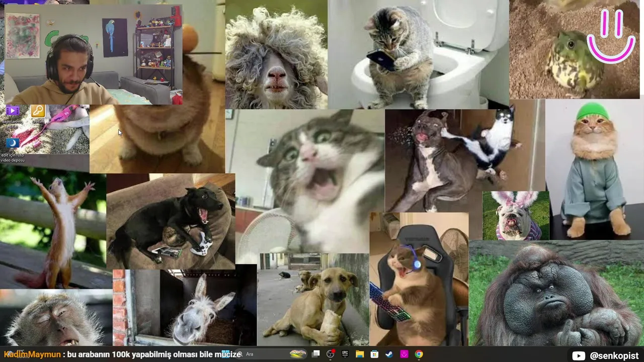Open the pink smiley app in taskbar
This screenshot has width=644, height=362.
[404, 354]
